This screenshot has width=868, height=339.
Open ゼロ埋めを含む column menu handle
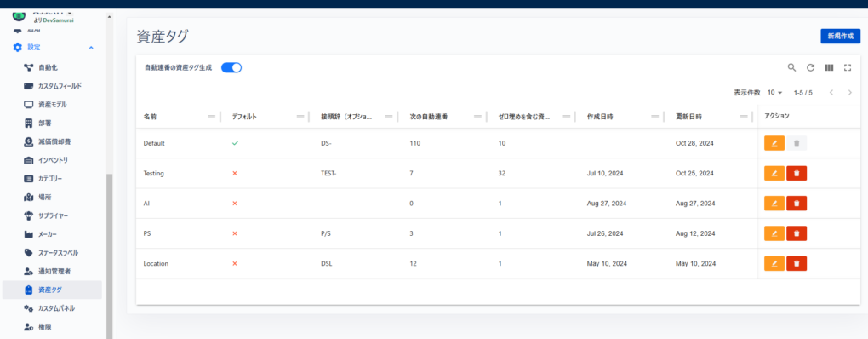coord(566,117)
